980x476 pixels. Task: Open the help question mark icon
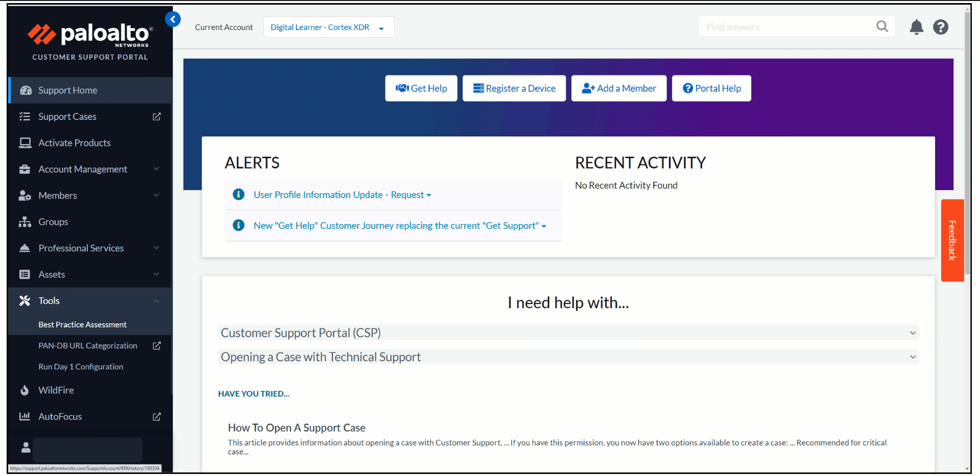[941, 27]
